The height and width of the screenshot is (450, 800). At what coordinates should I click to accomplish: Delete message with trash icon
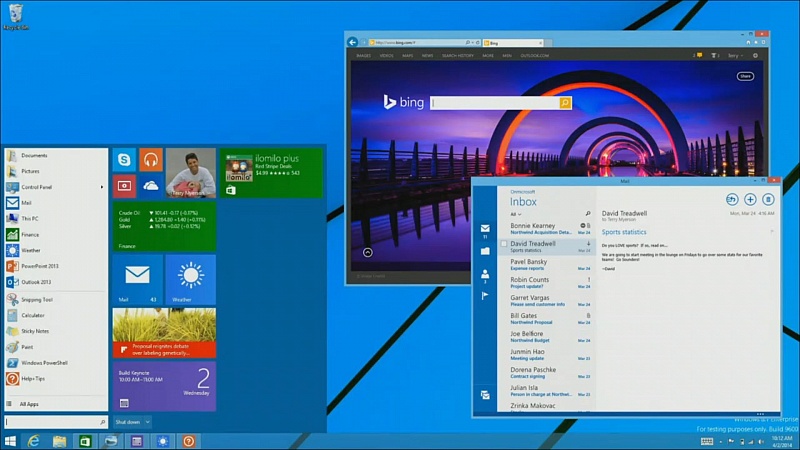[x=768, y=200]
